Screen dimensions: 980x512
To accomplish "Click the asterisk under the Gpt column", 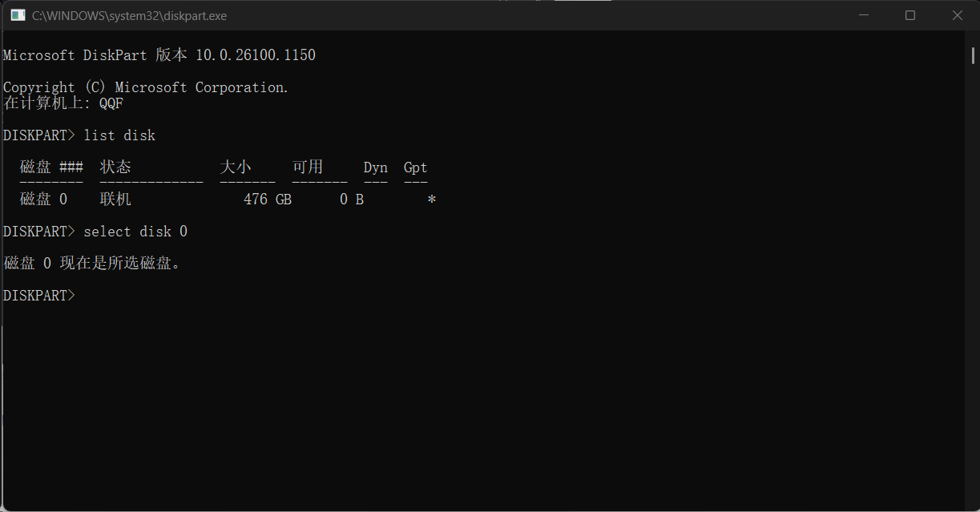I will [432, 200].
